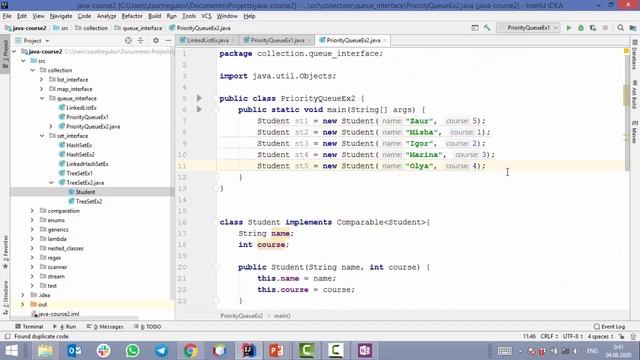
Task: Expand the comparation folder
Action: pos(32,211)
